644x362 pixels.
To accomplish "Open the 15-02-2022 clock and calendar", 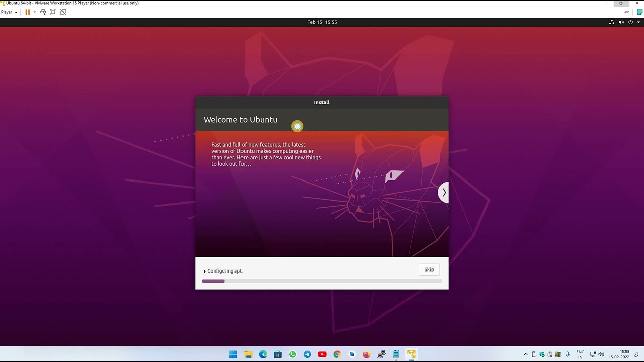I will 620,354.
